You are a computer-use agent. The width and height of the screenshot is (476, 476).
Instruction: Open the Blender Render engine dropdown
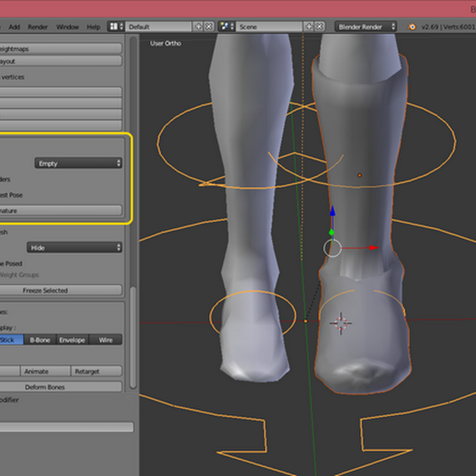(366, 27)
